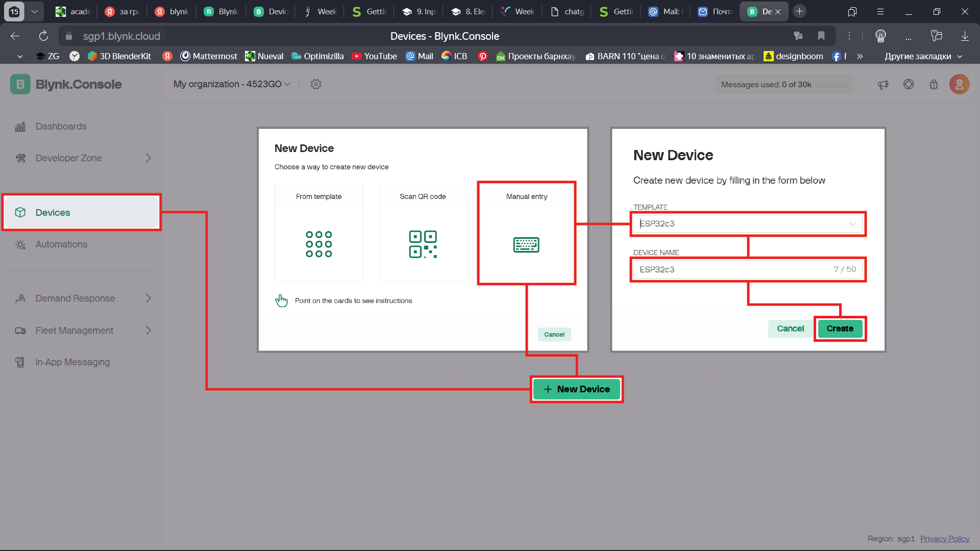Image resolution: width=980 pixels, height=551 pixels.
Task: Click the keyboard Manual entry icon
Action: pyautogui.click(x=526, y=245)
